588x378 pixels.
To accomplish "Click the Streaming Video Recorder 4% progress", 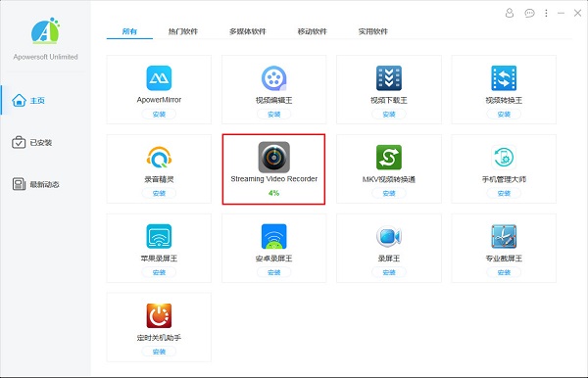I will tap(273, 193).
